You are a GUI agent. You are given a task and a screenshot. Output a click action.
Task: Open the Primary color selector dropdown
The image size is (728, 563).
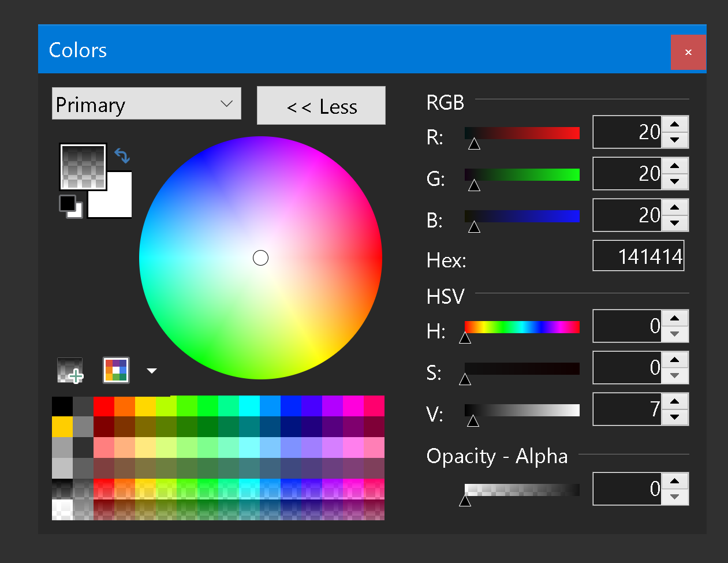147,103
